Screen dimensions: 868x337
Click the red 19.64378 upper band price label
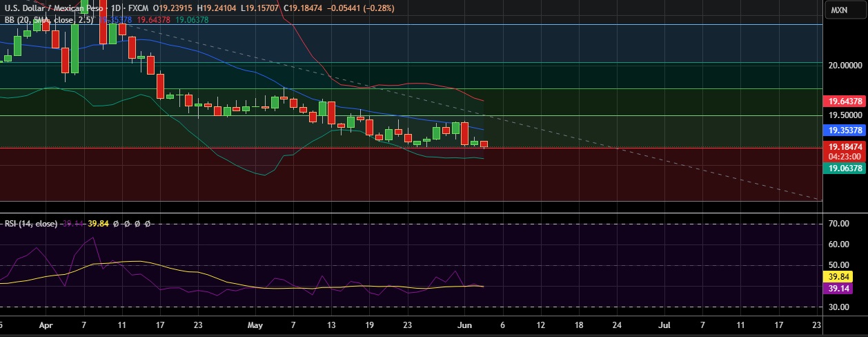[x=845, y=101]
